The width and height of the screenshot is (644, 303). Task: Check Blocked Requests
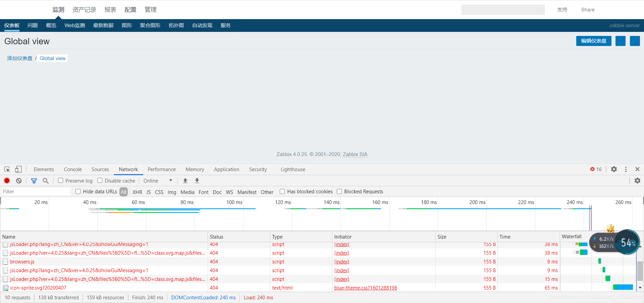pos(339,191)
